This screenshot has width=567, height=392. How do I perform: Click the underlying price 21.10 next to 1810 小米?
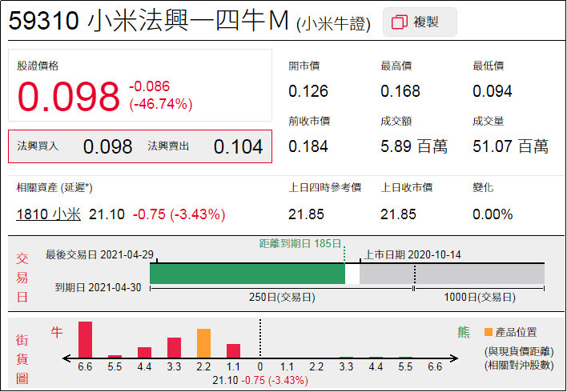pos(107,214)
